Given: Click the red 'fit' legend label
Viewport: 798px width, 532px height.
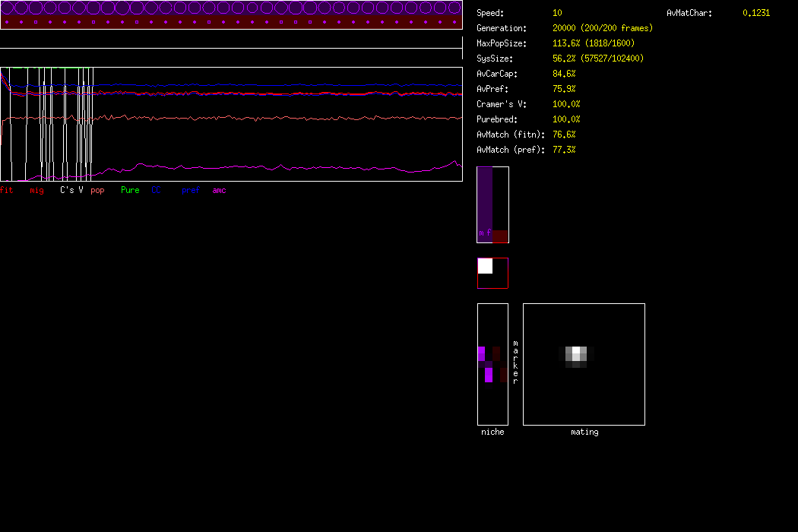Looking at the screenshot, I should coord(7,190).
